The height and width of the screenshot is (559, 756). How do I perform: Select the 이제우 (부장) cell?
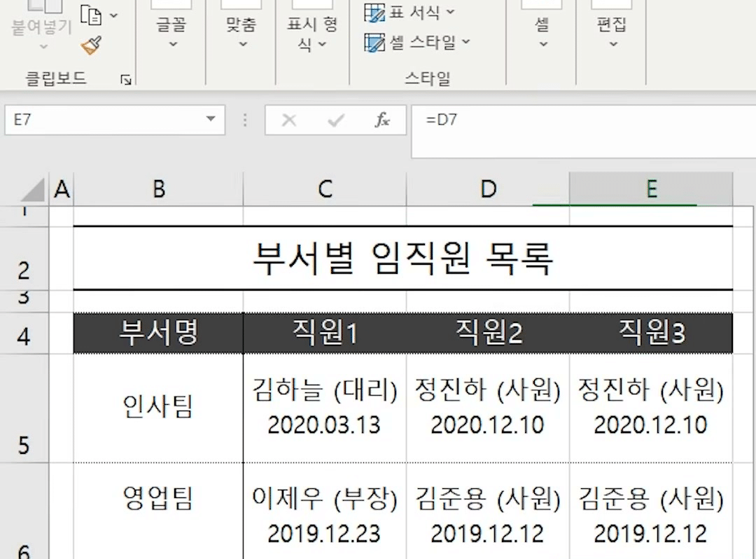click(x=325, y=511)
